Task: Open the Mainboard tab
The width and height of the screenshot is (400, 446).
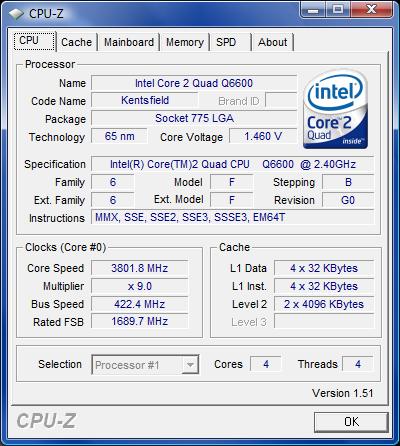Action: pos(129,42)
